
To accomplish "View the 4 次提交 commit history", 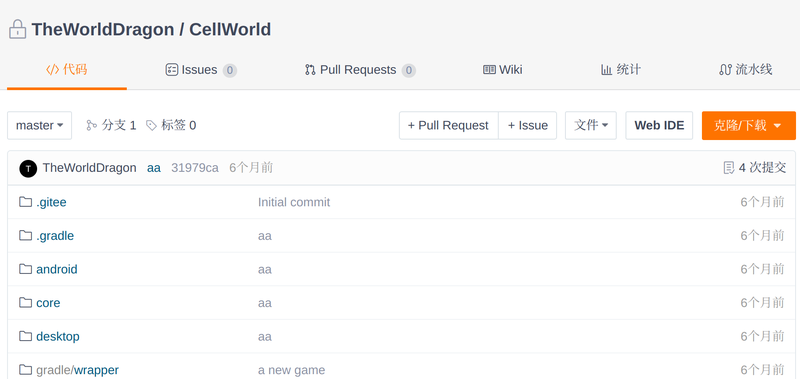I will pos(755,168).
